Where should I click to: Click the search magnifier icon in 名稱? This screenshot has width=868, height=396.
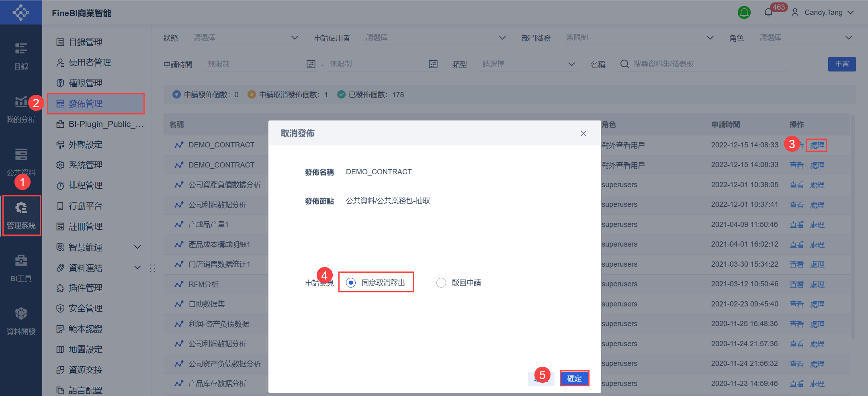coord(624,64)
